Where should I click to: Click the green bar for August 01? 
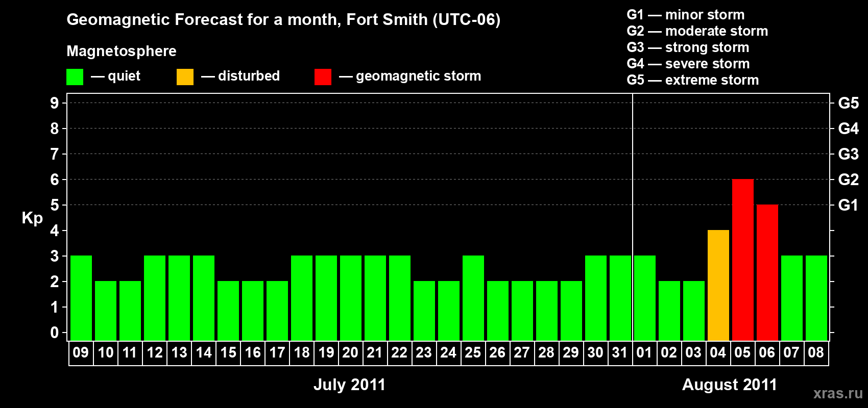pos(644,298)
